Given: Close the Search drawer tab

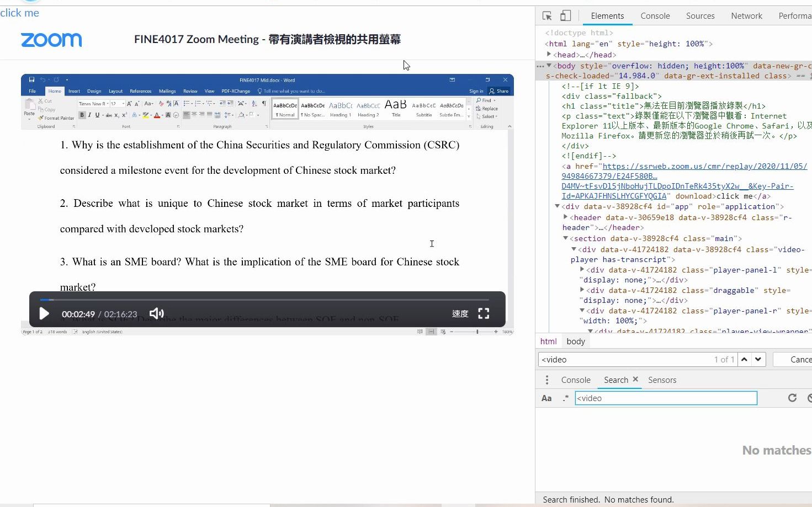Looking at the screenshot, I should click(x=635, y=380).
